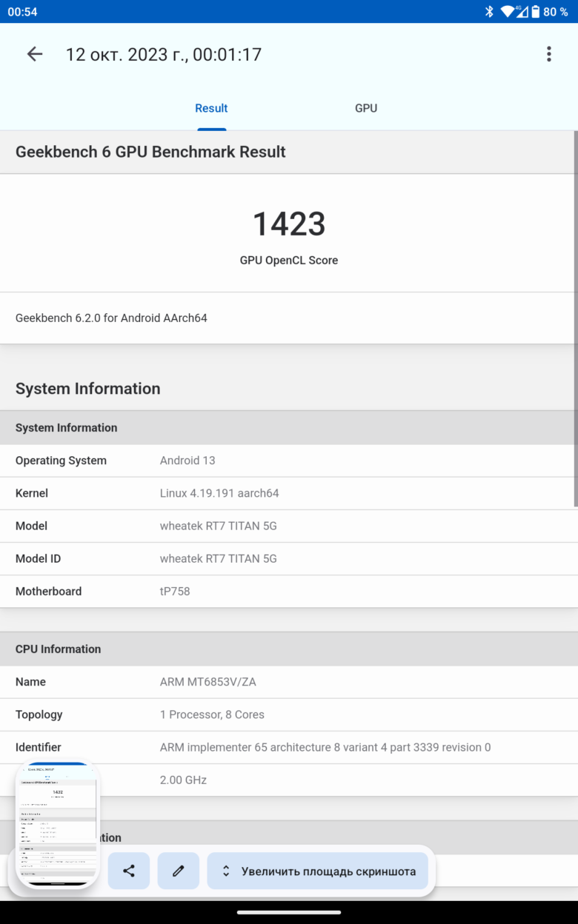Tap the bottom navigation gesture handle

coord(289,912)
